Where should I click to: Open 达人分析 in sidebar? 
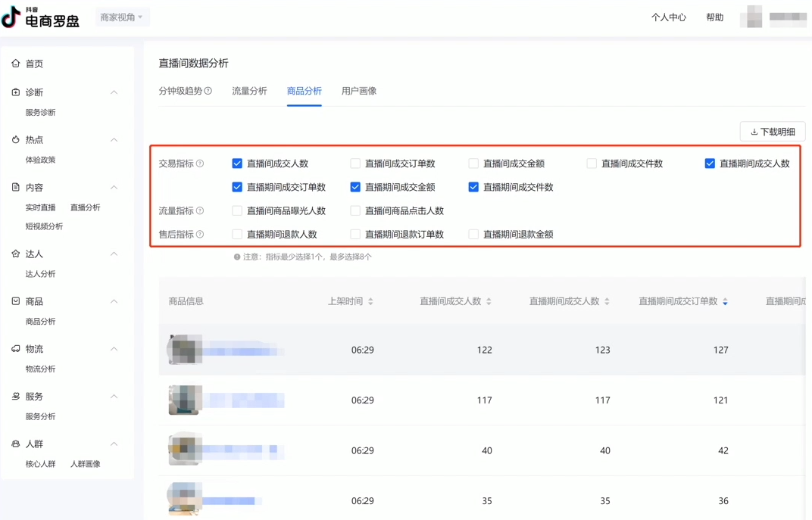pyautogui.click(x=40, y=274)
